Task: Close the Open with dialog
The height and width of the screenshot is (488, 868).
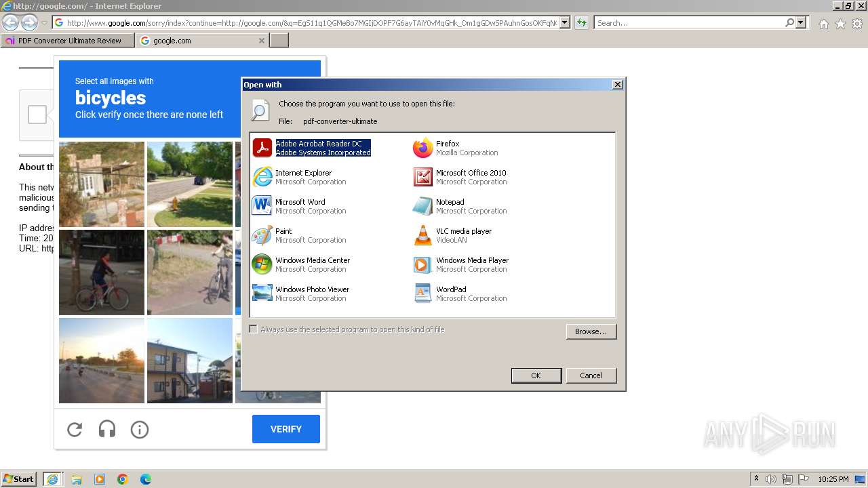Action: [x=617, y=85]
